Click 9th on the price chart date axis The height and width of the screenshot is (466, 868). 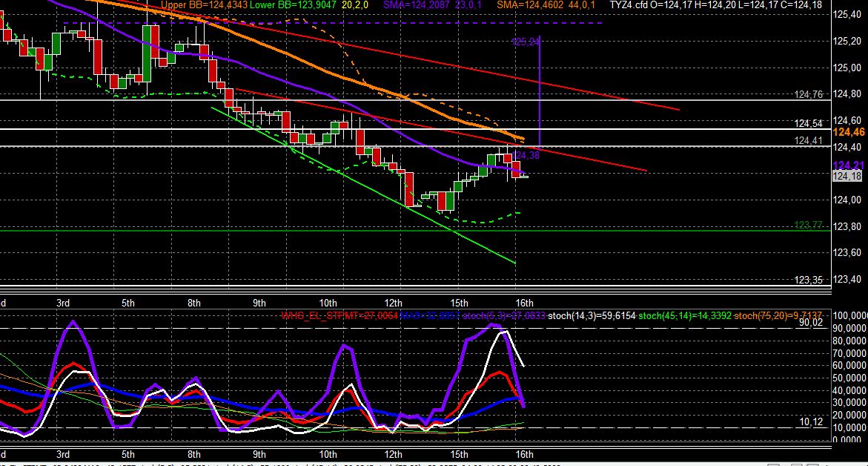(259, 303)
